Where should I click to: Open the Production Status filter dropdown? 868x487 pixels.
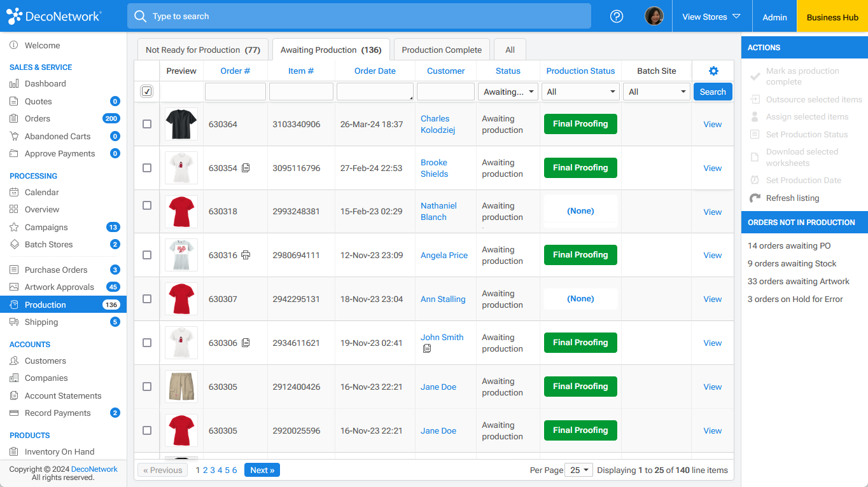coord(580,91)
